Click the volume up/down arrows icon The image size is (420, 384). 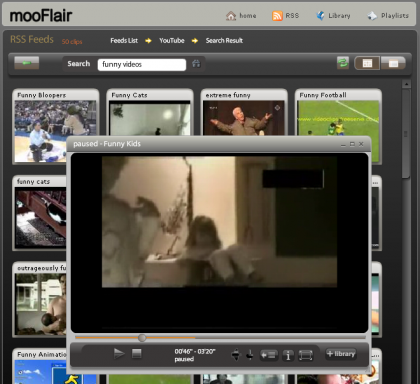tap(236, 355)
